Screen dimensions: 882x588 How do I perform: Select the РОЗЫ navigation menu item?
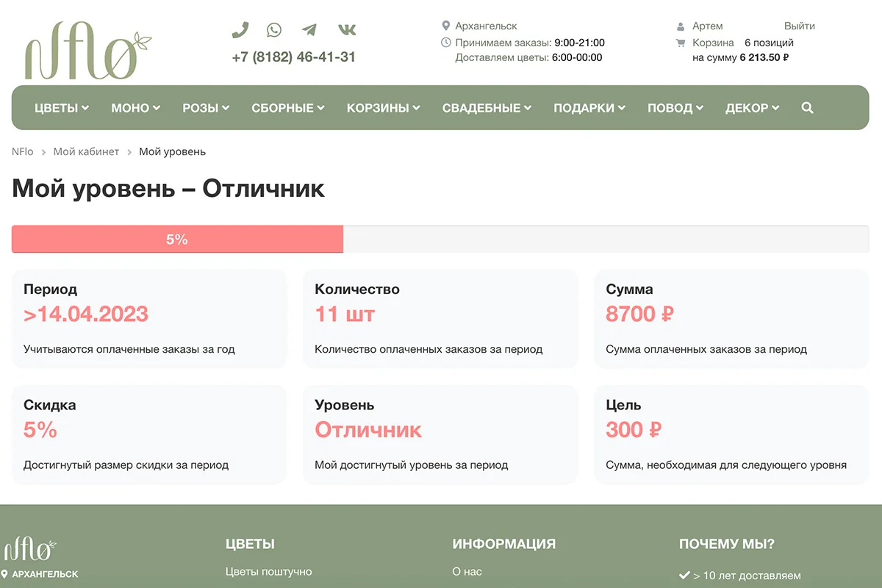(205, 107)
